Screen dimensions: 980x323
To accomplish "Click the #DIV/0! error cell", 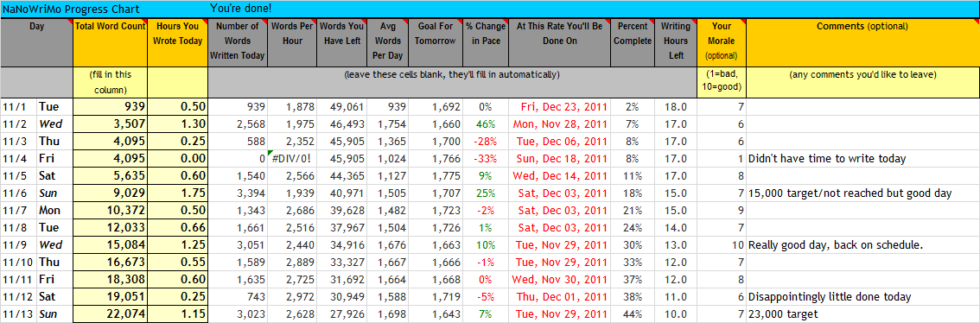I will click(292, 159).
